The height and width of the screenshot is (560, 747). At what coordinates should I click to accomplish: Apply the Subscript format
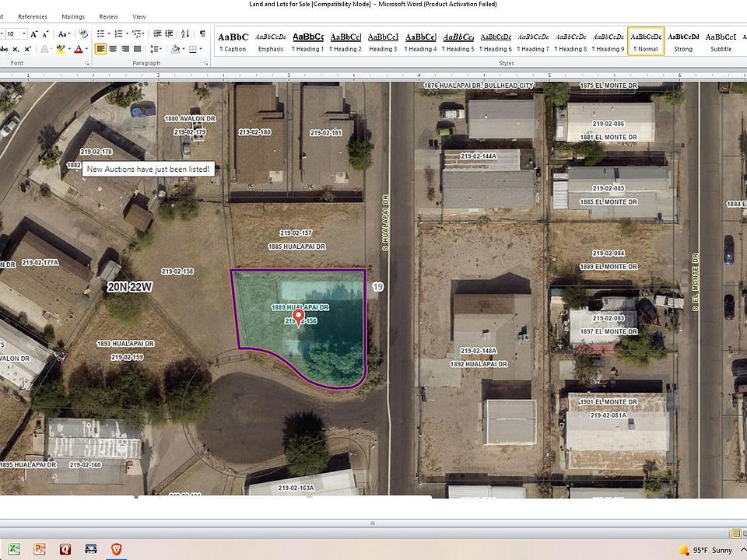16,48
